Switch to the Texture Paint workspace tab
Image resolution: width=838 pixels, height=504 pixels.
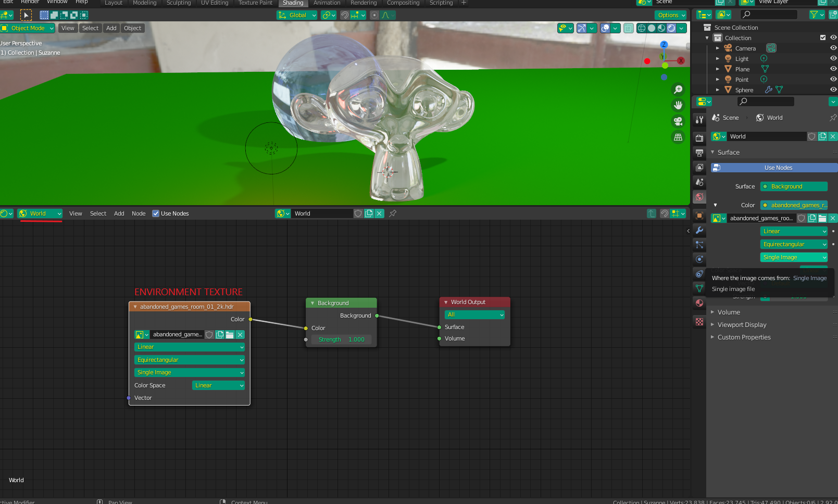[x=255, y=3]
